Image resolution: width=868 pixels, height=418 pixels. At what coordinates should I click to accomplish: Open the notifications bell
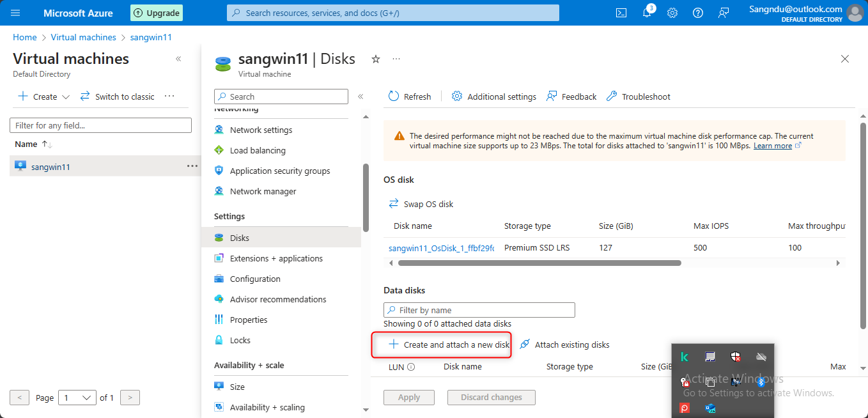(647, 13)
